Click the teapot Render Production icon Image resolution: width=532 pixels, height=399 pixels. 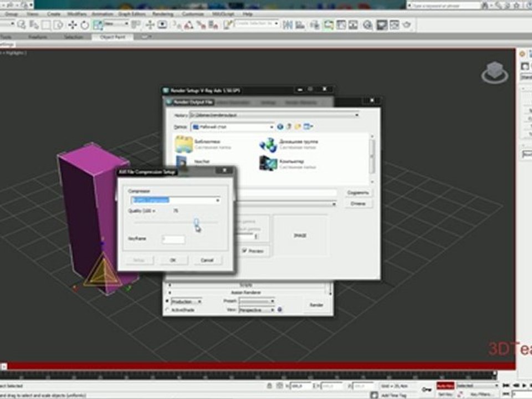407,25
